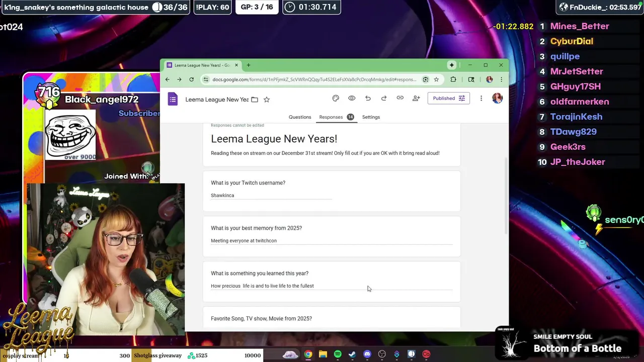Redo the change in Forms
This screenshot has width=644, height=362.
click(x=384, y=98)
